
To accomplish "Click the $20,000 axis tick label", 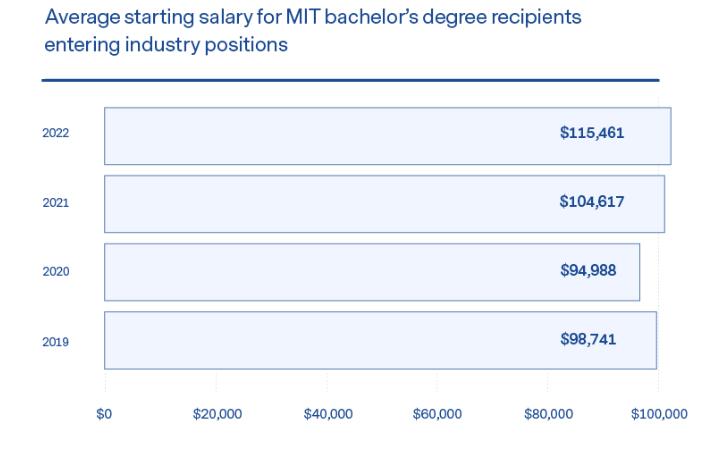I will (217, 414).
